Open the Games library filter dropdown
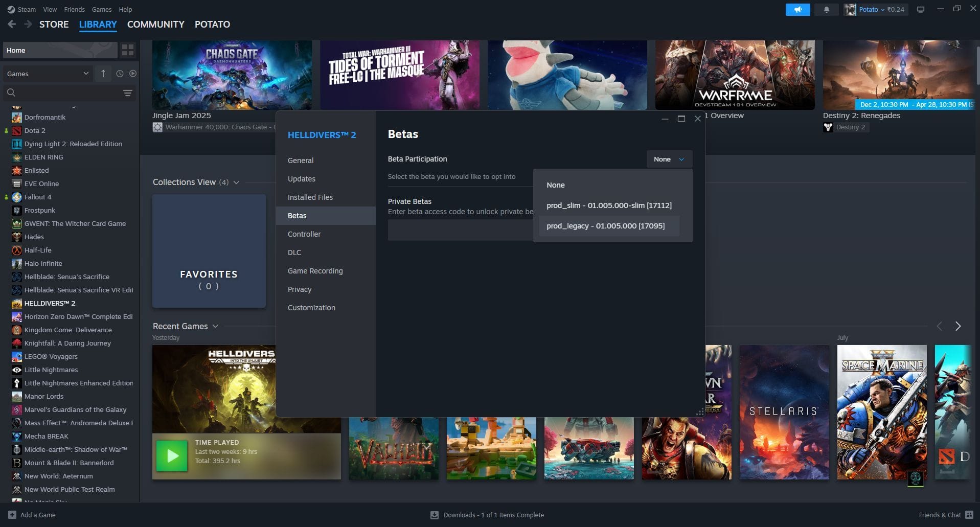This screenshot has width=980, height=527. click(48, 73)
